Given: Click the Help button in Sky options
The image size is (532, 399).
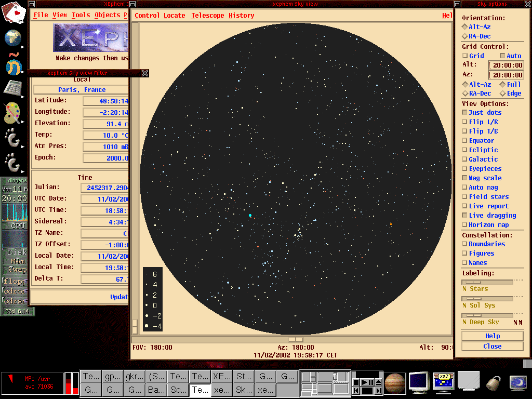Looking at the screenshot, I should 492,336.
